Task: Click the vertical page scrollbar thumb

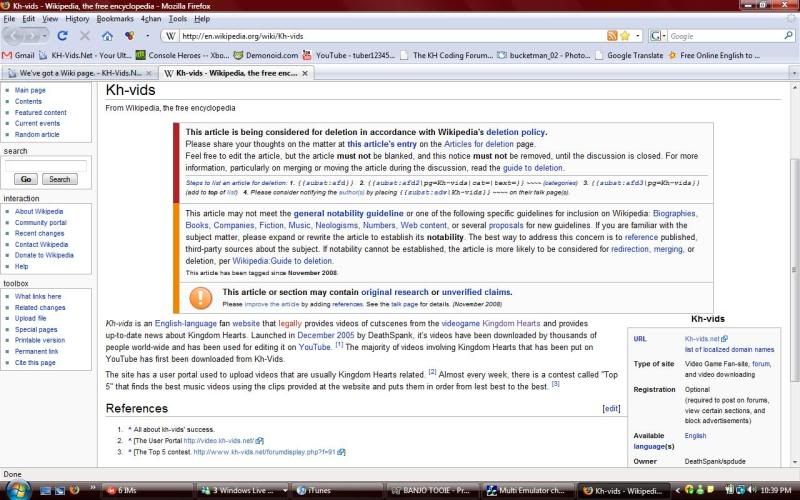Action: click(794, 269)
